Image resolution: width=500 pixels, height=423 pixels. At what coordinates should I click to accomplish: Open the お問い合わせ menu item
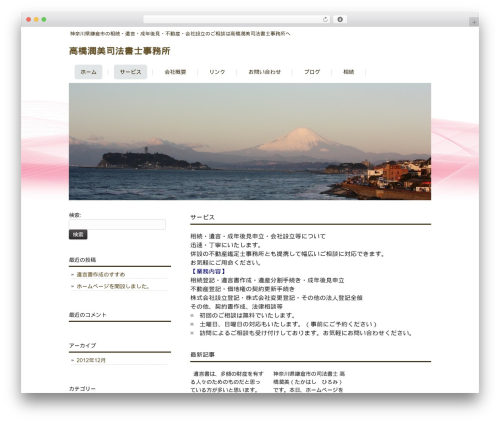tap(264, 72)
